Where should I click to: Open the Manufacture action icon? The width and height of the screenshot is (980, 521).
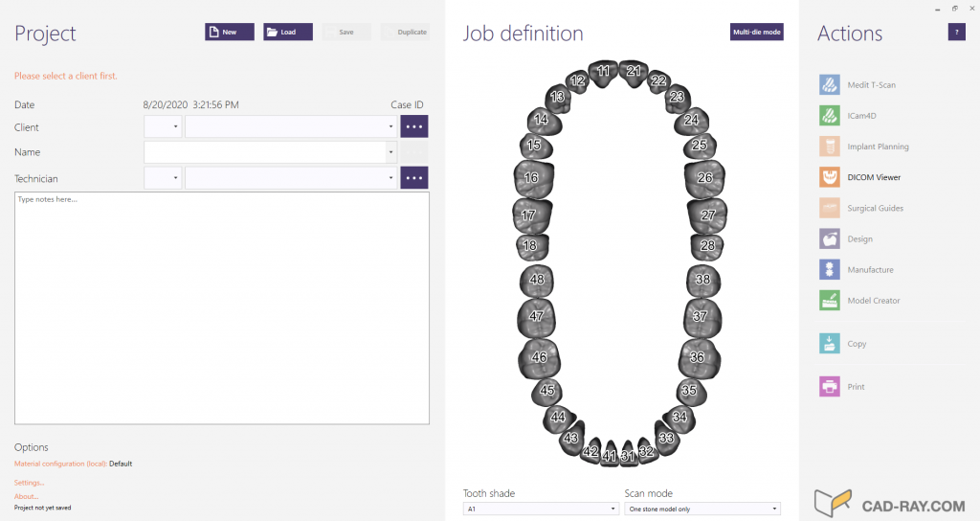[830, 270]
